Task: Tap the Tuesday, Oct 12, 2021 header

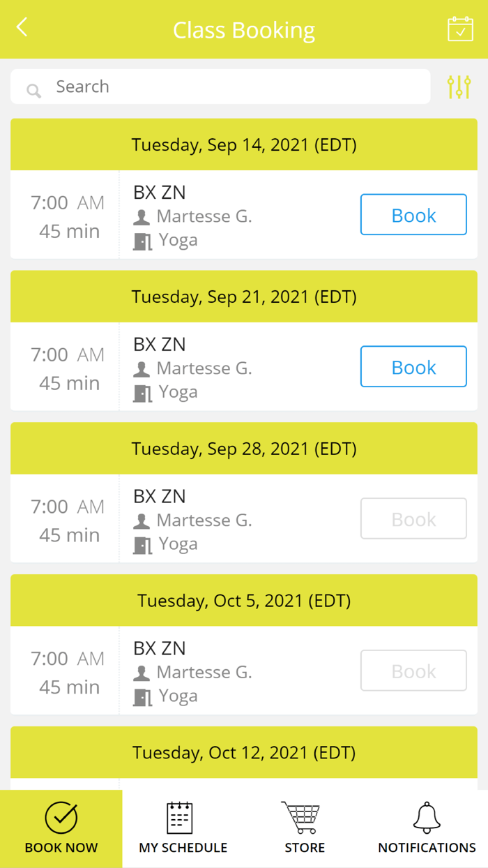Action: [244, 753]
